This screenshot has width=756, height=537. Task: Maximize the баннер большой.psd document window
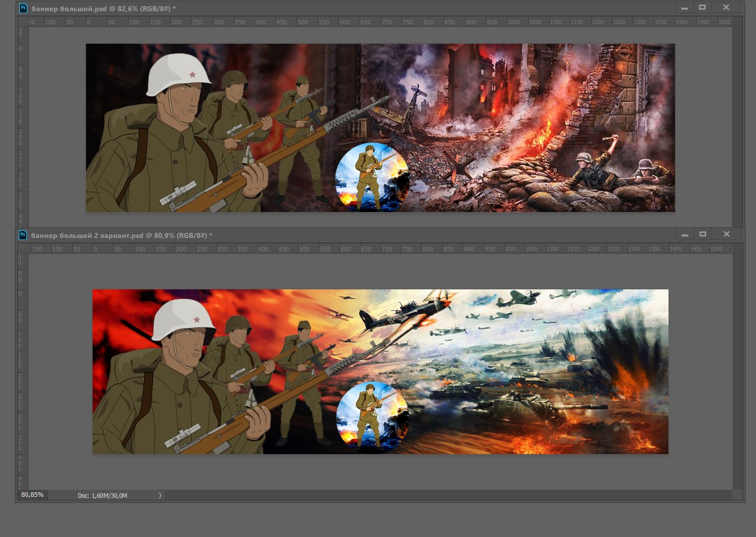coord(703,8)
